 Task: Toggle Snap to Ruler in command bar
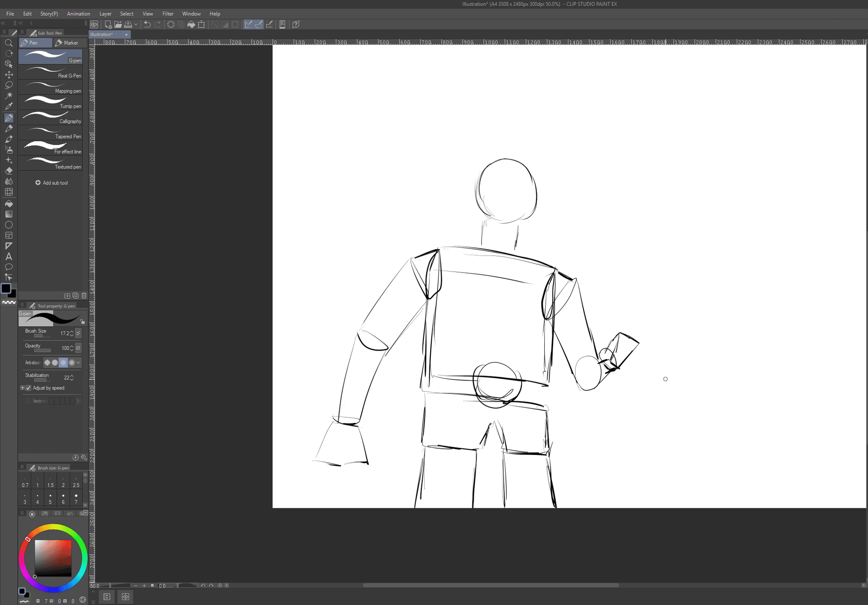[249, 24]
